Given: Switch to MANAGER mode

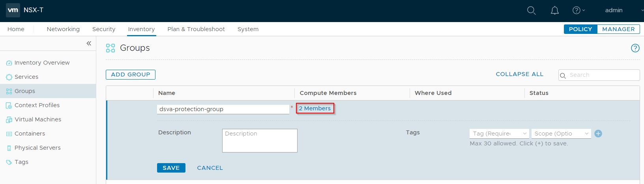Looking at the screenshot, I should (618, 29).
